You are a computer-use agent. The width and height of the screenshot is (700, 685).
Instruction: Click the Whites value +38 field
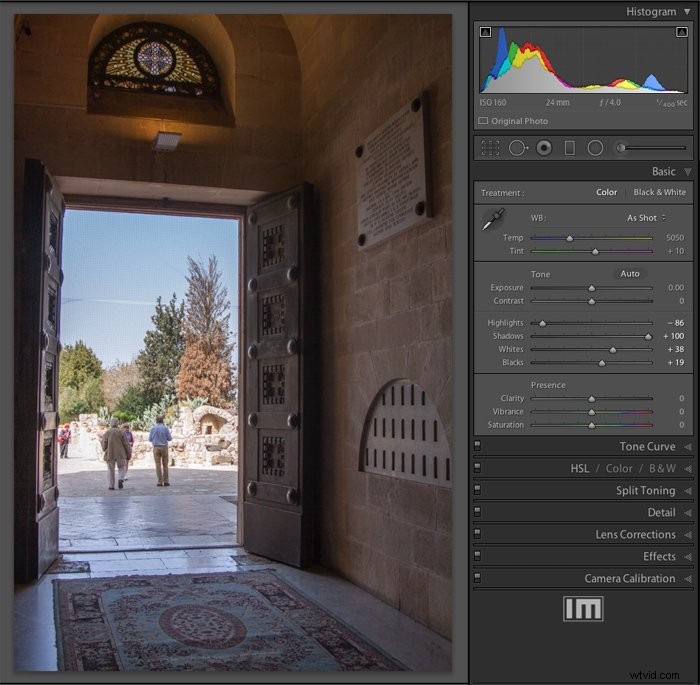click(675, 349)
